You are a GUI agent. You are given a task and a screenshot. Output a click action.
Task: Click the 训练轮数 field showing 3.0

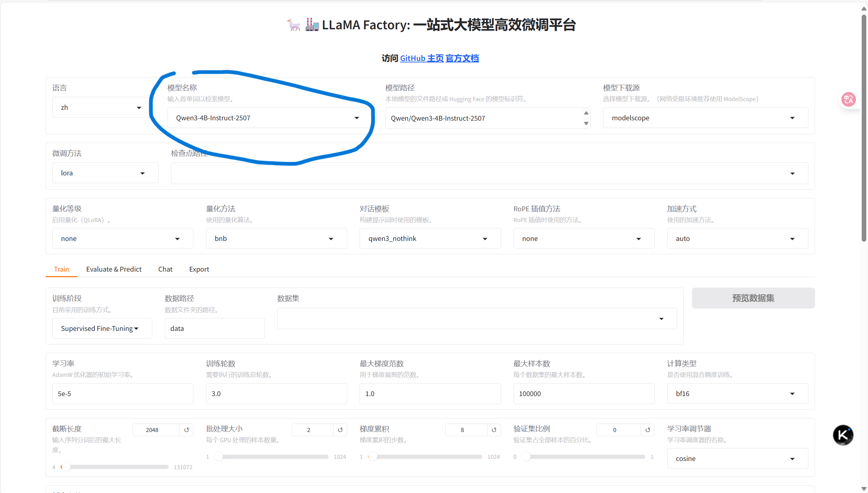tap(276, 394)
